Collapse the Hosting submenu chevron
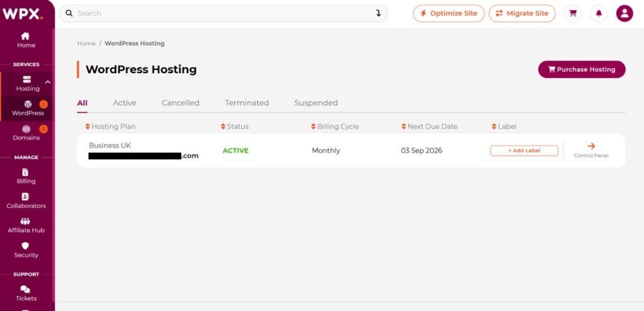Image resolution: width=644 pixels, height=311 pixels. coord(48,82)
